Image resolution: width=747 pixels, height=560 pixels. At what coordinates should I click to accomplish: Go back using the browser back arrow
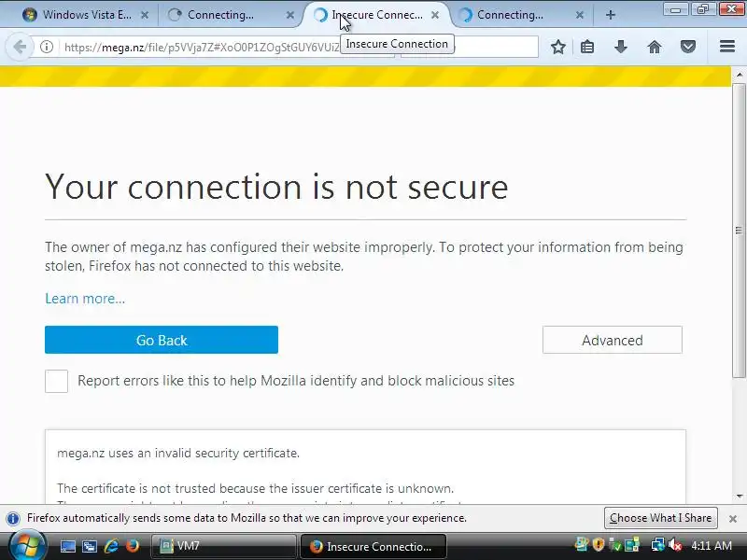20,47
